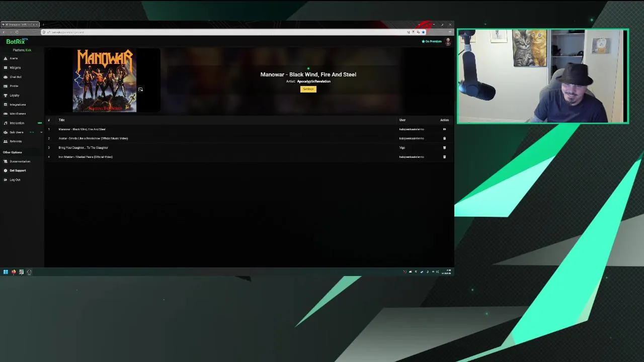Open a new browser tab
The image size is (644, 362).
(x=43, y=25)
